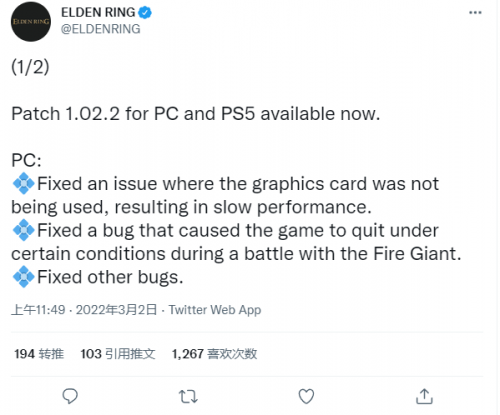
Task: Click the blue verified checkmark badge
Action: tap(145, 13)
